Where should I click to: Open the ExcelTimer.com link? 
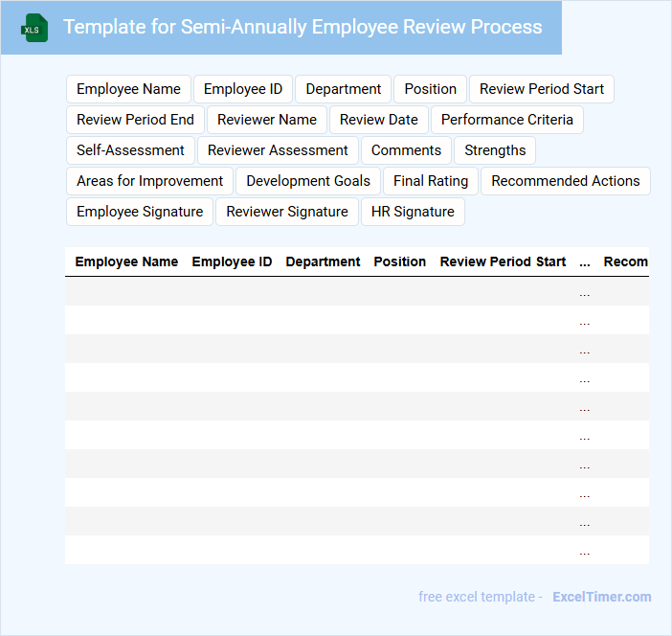pos(602,597)
